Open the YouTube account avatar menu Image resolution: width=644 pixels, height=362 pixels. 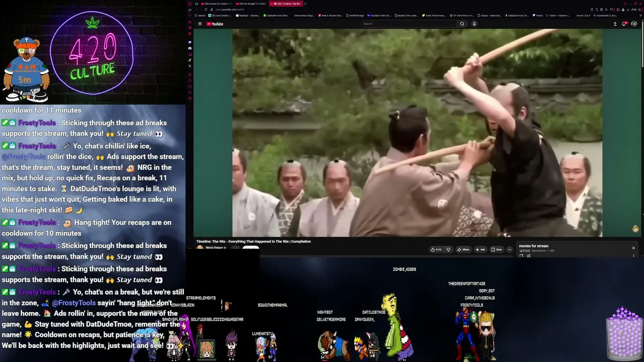pyautogui.click(x=634, y=24)
